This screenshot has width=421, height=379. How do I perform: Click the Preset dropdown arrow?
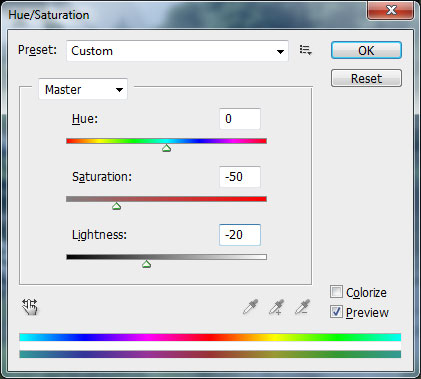coord(280,52)
